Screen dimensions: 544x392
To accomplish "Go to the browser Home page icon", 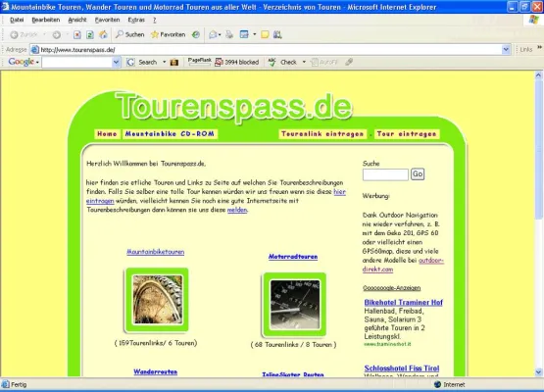I will [x=103, y=34].
